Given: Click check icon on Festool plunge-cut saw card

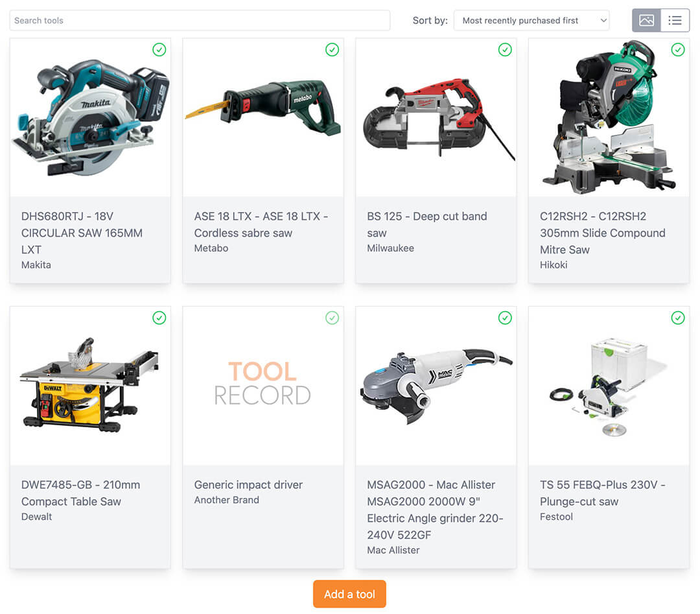Looking at the screenshot, I should [678, 318].
